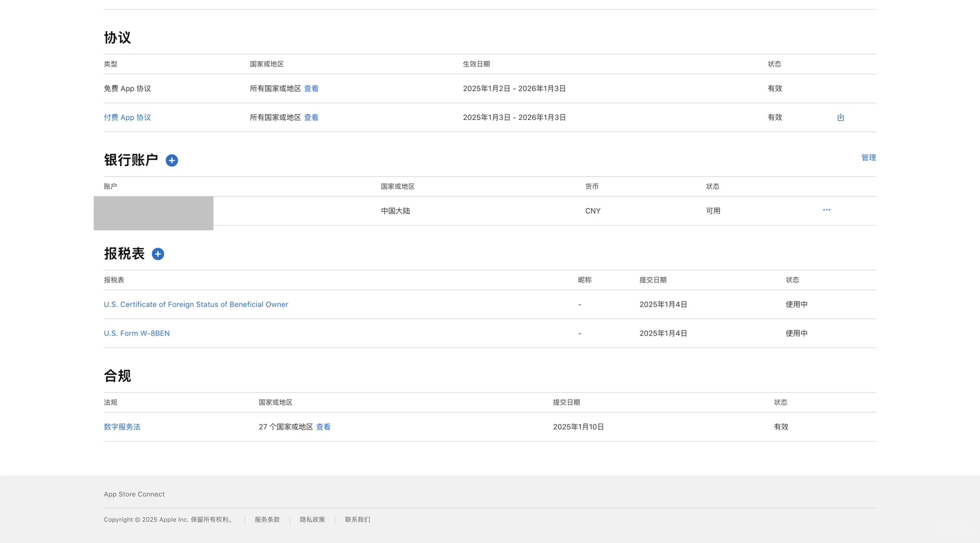Open the bank account ellipsis actions menu
The image size is (980, 543).
(827, 210)
